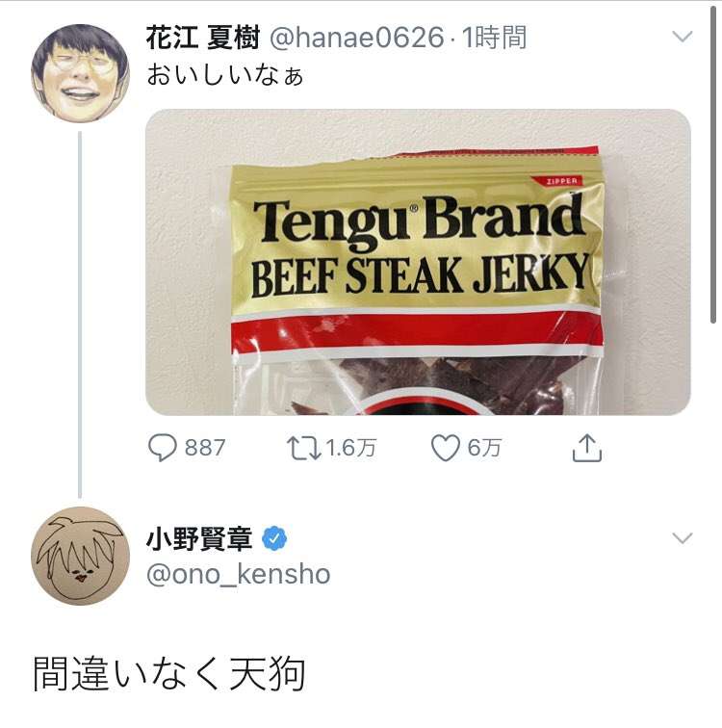Like the tweet with the heart icon

coord(446,448)
